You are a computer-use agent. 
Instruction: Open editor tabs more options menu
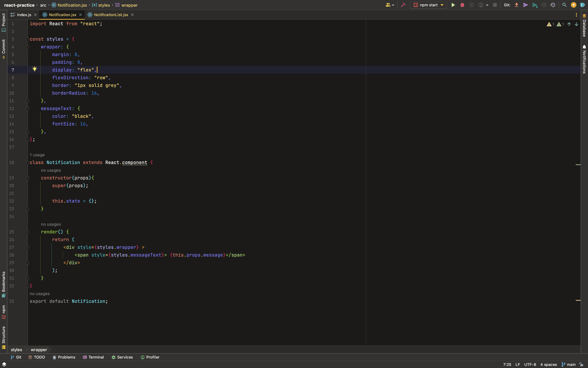pyautogui.click(x=576, y=15)
